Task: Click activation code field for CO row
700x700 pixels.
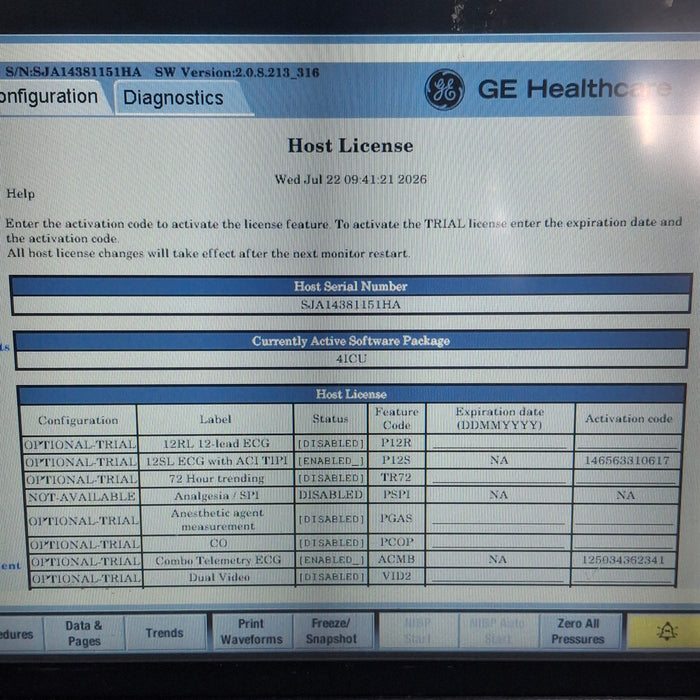Action: (x=623, y=542)
